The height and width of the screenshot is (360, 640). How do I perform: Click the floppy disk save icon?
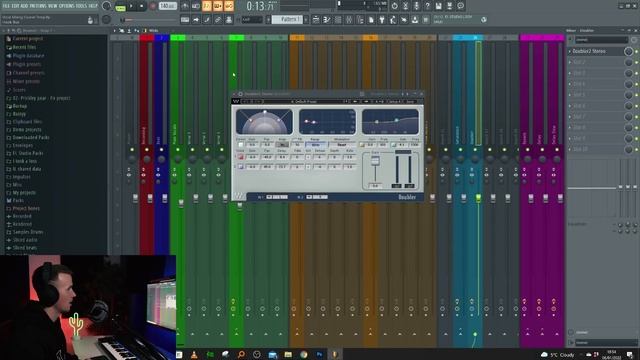438,6
